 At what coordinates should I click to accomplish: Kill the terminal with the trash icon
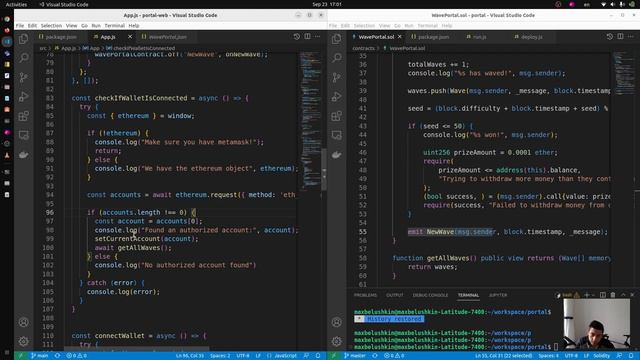(613, 295)
